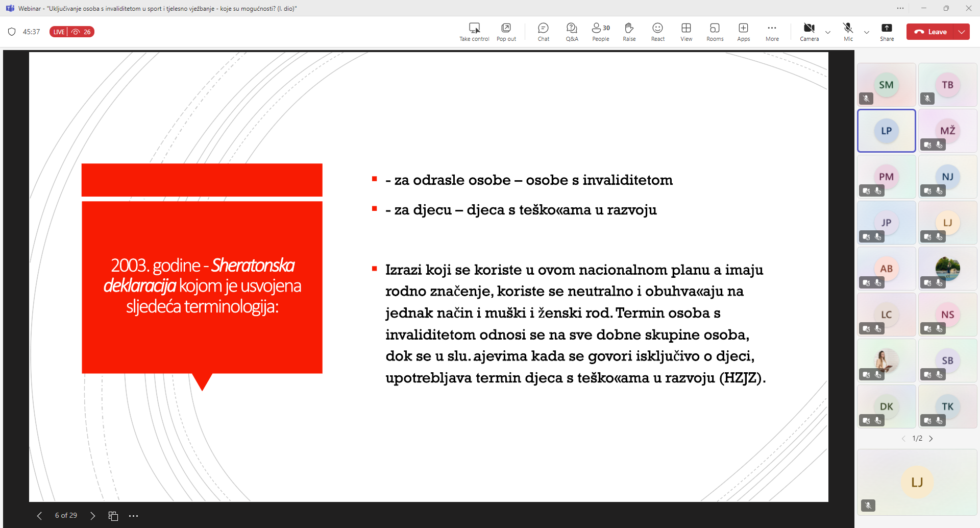Select participant tile JP
980x528 pixels.
887,223
